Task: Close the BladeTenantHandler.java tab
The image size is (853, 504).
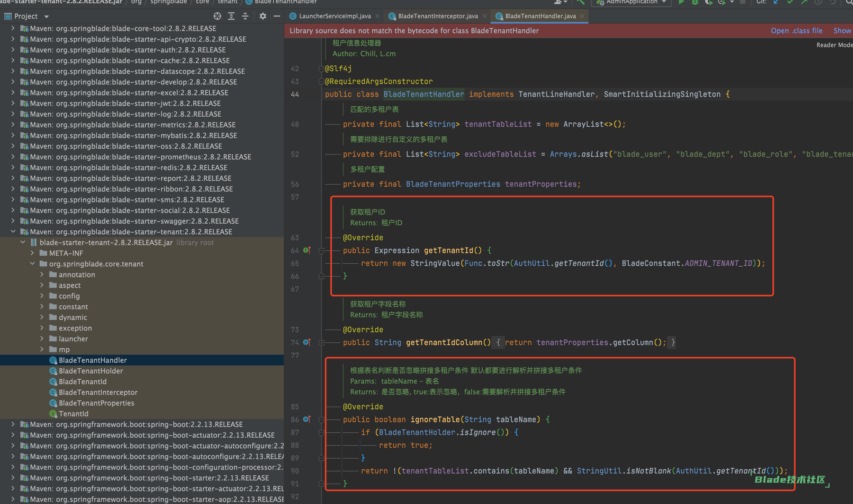Action: 582,16
